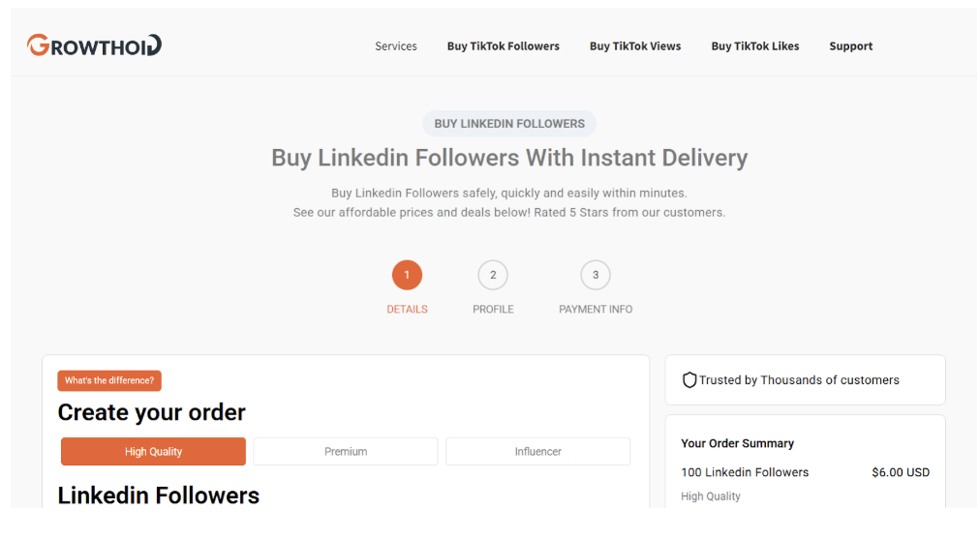This screenshot has height=540, width=980.
Task: Click the BUY LINKEDIN FOLLOWERS badge
Action: pos(509,124)
